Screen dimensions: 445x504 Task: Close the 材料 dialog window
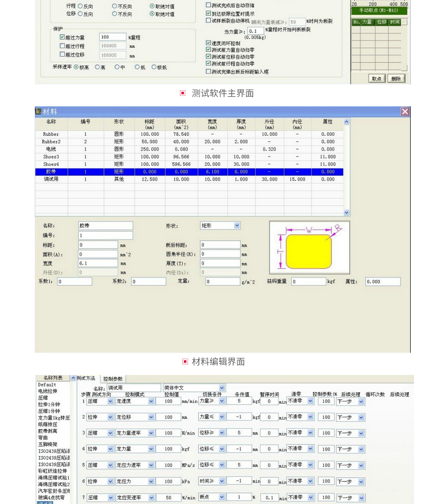tap(405, 112)
